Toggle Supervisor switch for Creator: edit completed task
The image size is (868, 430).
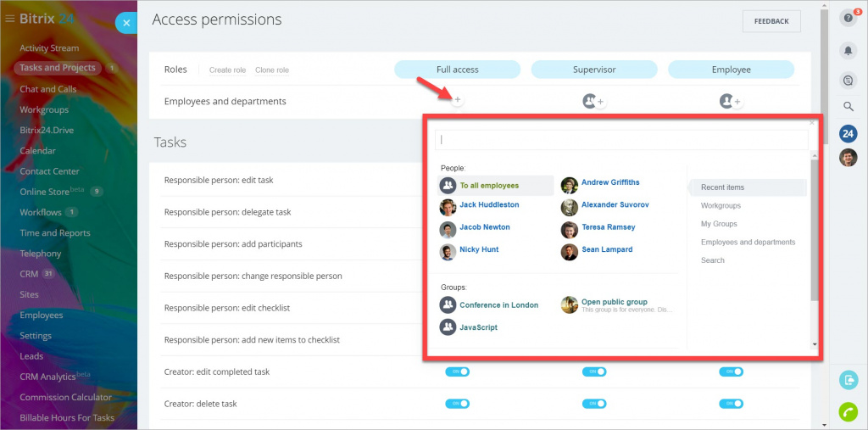pos(594,371)
